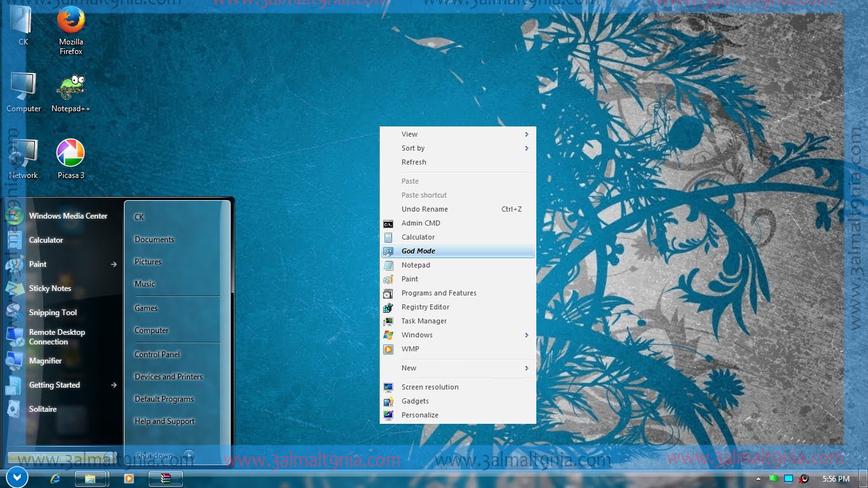Viewport: 868px width, 488px height.
Task: Expand the New submenu
Action: pyautogui.click(x=408, y=368)
